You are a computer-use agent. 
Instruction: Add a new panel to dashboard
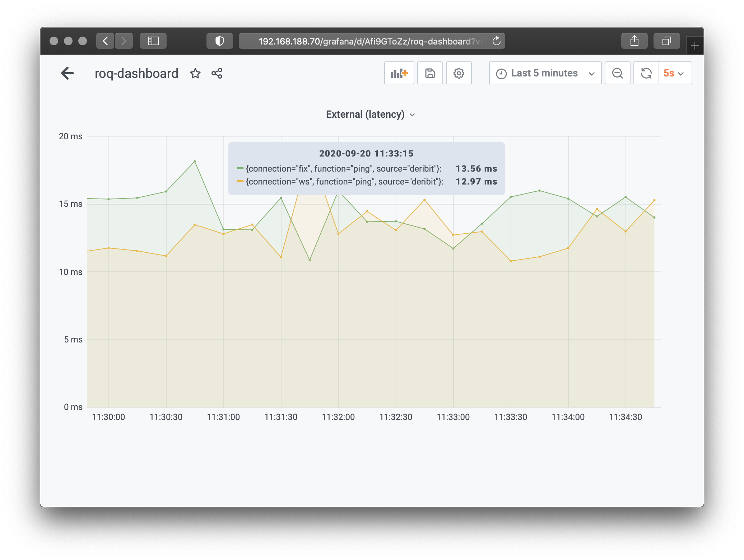[399, 73]
